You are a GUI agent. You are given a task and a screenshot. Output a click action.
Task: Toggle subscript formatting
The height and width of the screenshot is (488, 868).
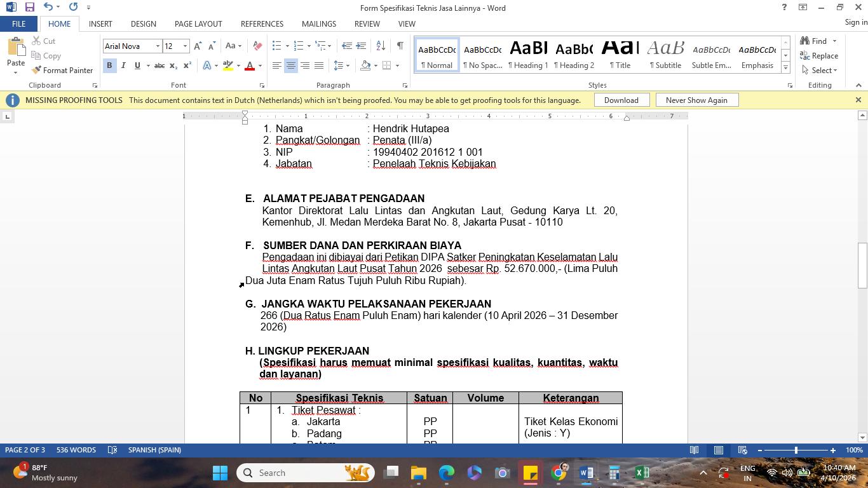(x=173, y=65)
